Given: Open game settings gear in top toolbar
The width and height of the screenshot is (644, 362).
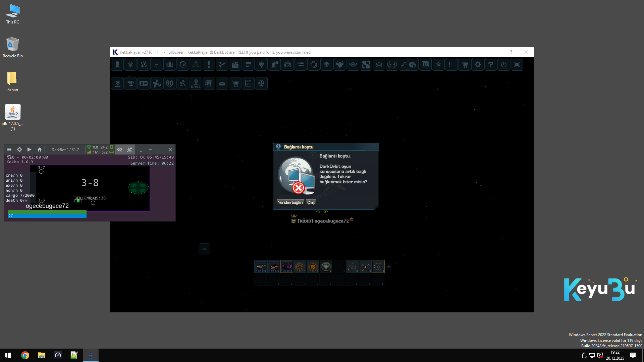Looking at the screenshot, I should [x=478, y=64].
